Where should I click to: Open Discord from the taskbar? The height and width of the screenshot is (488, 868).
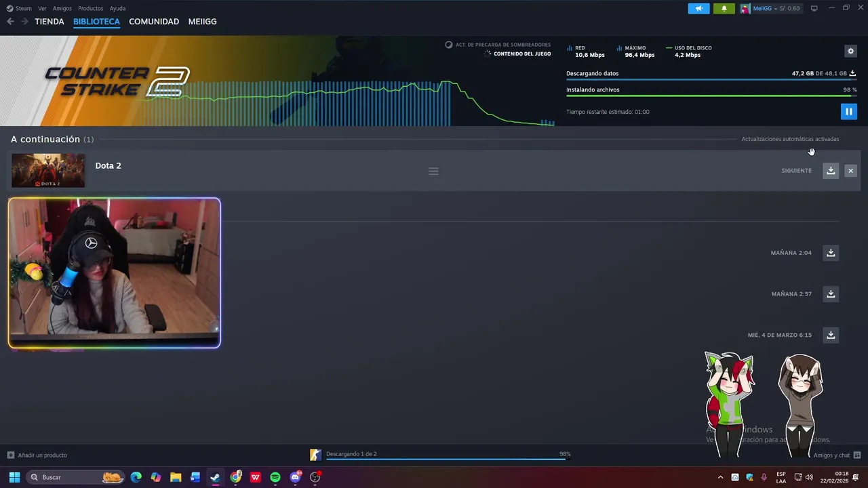(x=295, y=477)
